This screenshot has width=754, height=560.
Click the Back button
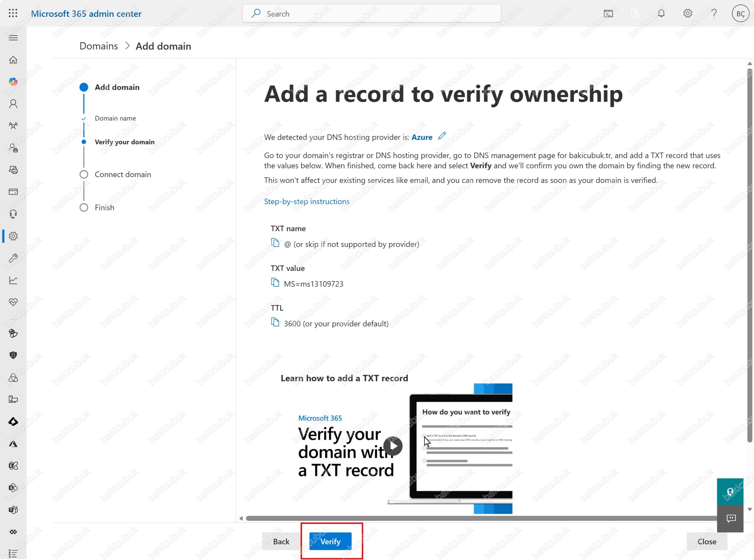281,541
